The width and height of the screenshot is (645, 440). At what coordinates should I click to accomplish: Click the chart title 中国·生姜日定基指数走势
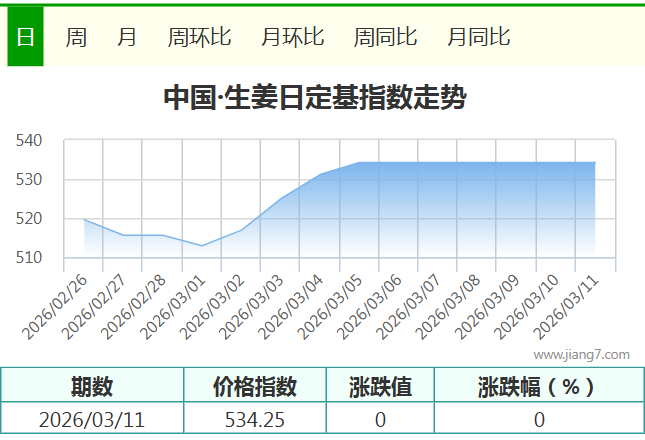pyautogui.click(x=314, y=98)
